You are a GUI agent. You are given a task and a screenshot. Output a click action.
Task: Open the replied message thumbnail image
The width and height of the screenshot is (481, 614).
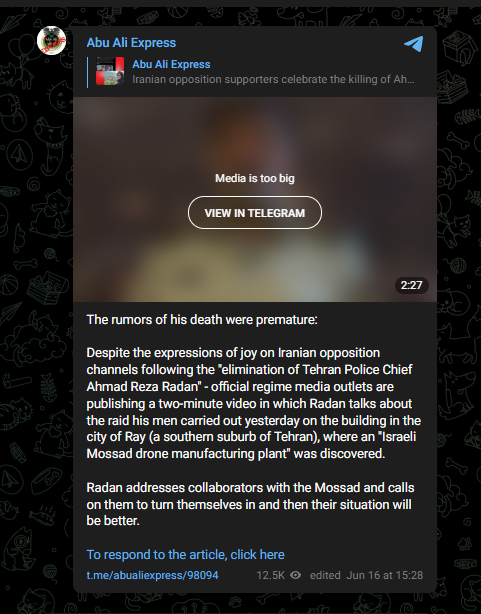(x=110, y=71)
